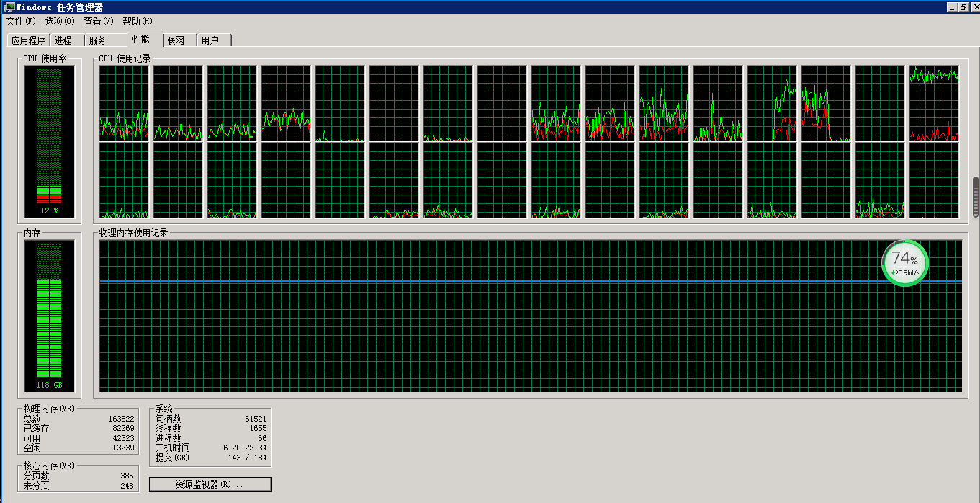Click the 内存 gauge showing 118 GB
980x503 pixels.
[x=49, y=314]
